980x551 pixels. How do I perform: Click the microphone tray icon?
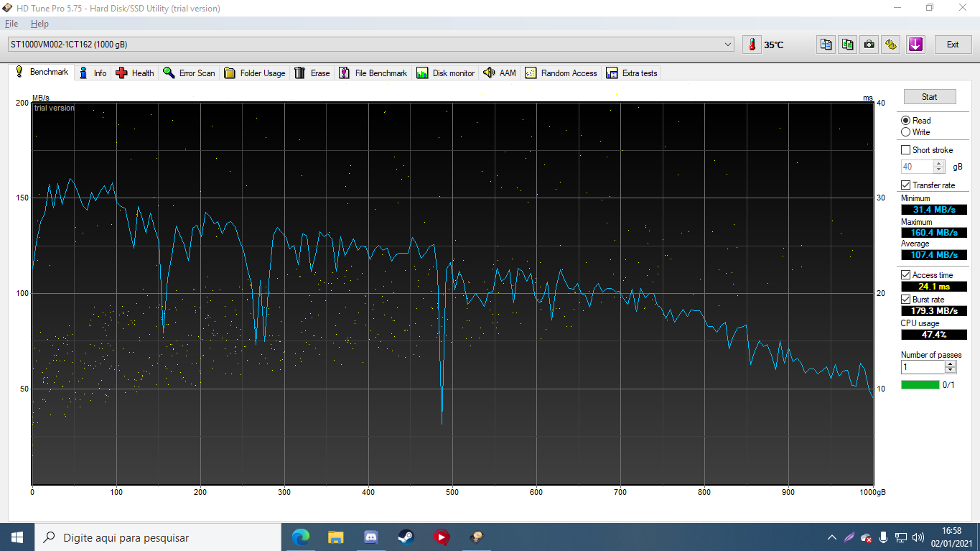tap(883, 537)
